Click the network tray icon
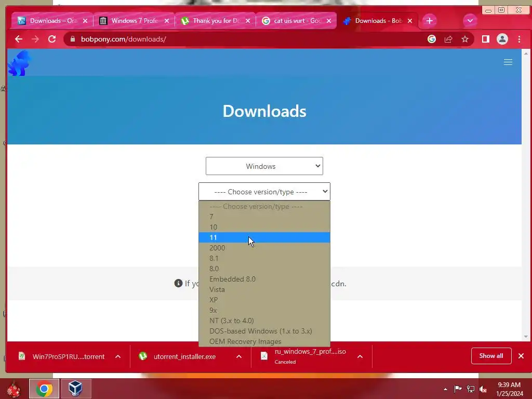 pyautogui.click(x=471, y=389)
